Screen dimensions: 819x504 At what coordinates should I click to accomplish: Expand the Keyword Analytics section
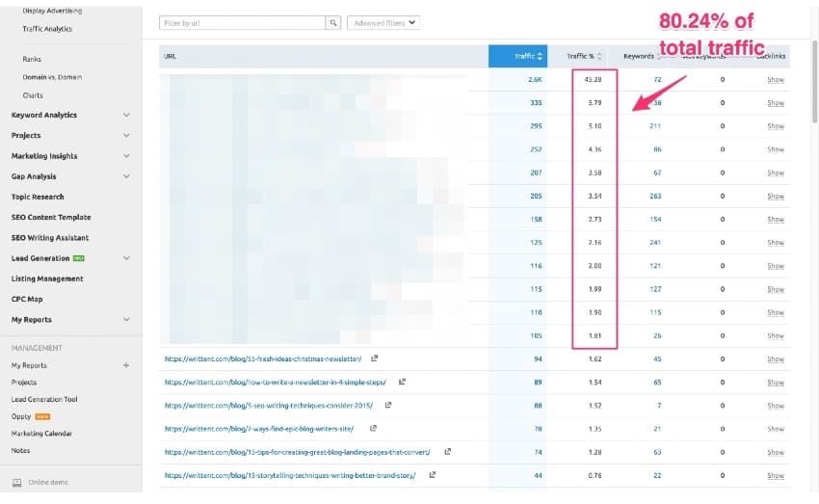[126, 115]
